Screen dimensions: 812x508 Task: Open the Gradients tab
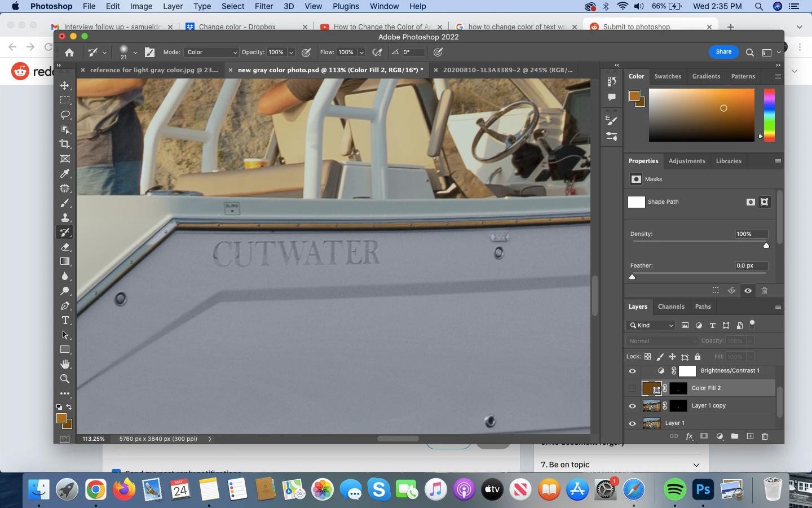point(706,76)
